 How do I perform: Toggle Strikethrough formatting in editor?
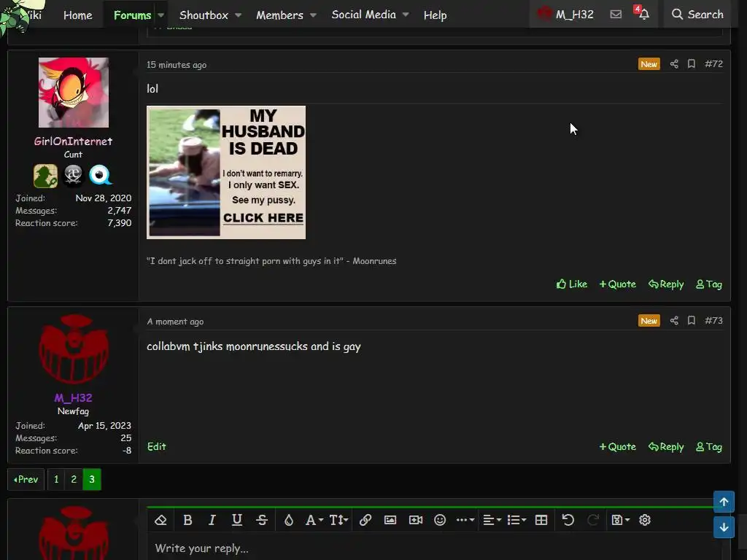(x=262, y=520)
